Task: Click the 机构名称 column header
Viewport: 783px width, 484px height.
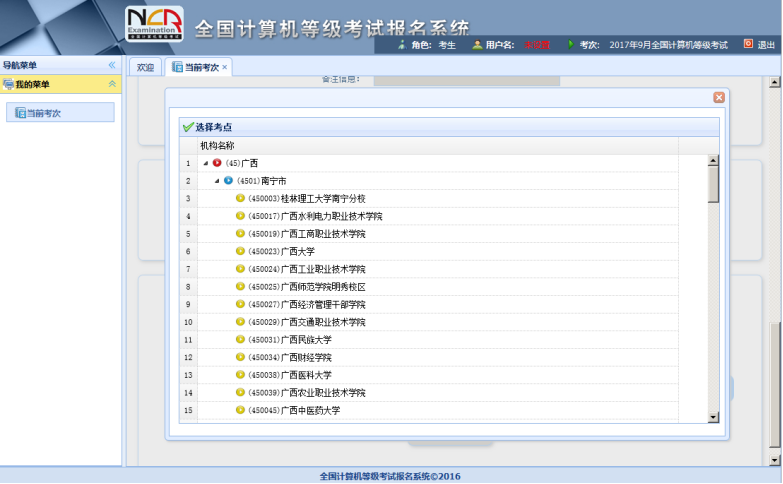Action: (438, 145)
